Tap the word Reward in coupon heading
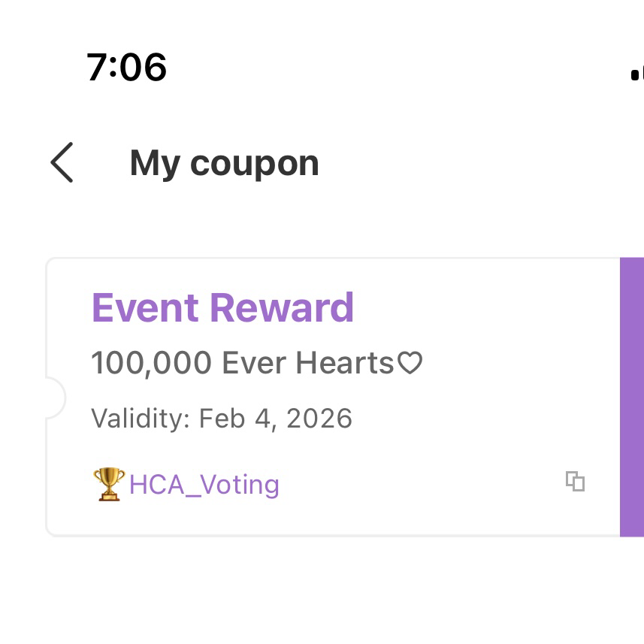Viewport: 644px width, 644px height. pyautogui.click(x=281, y=308)
